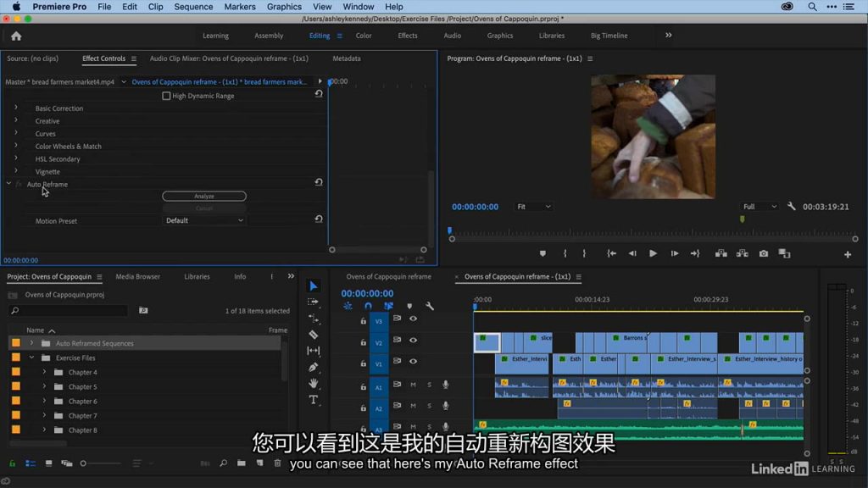The height and width of the screenshot is (488, 868).
Task: Go to In point
Action: [611, 253]
